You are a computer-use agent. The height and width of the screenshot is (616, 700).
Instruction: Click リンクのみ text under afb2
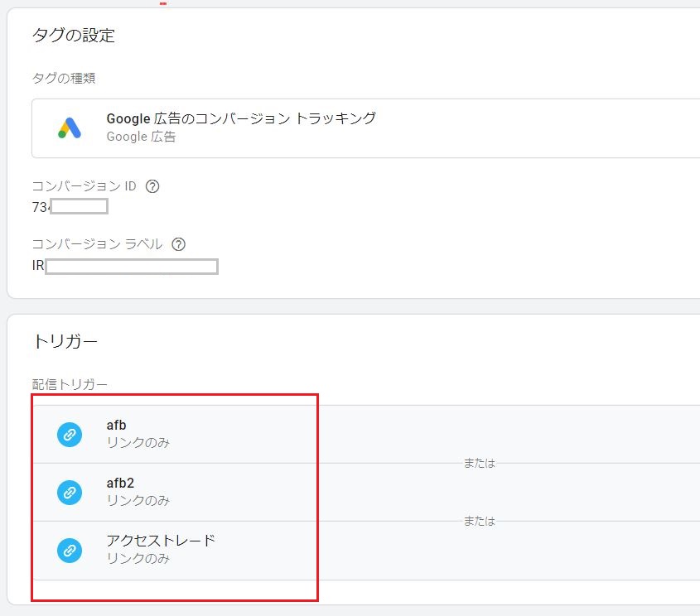coord(138,501)
